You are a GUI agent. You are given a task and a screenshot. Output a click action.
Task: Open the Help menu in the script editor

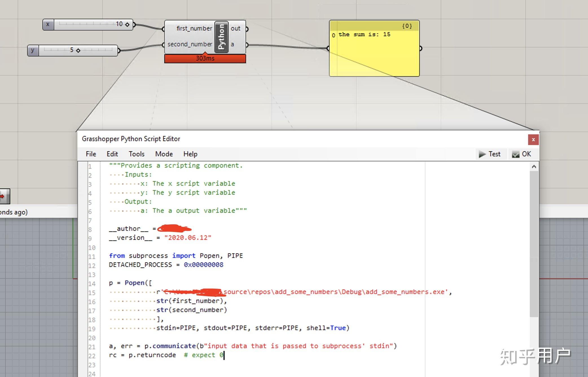point(190,154)
